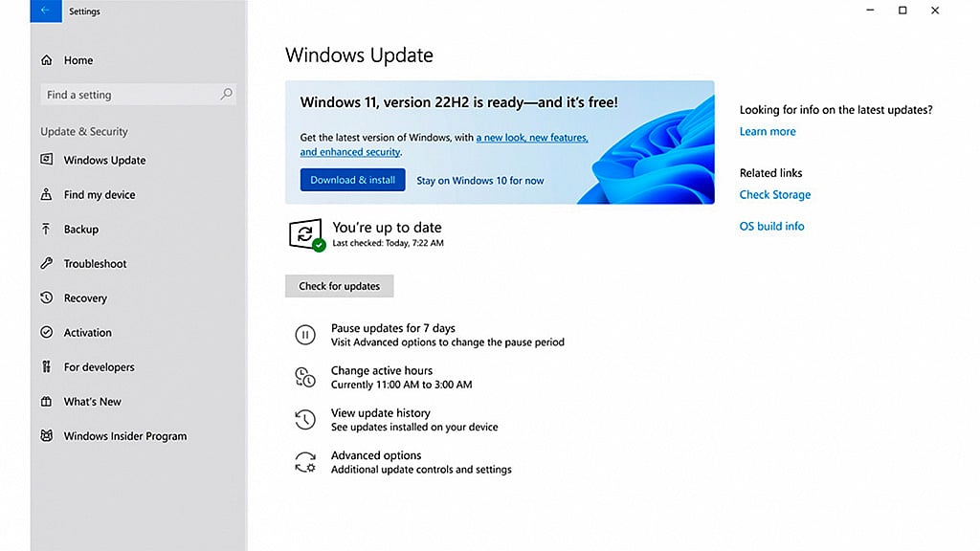The width and height of the screenshot is (980, 551).
Task: Click the Find a setting search box
Action: 138,95
